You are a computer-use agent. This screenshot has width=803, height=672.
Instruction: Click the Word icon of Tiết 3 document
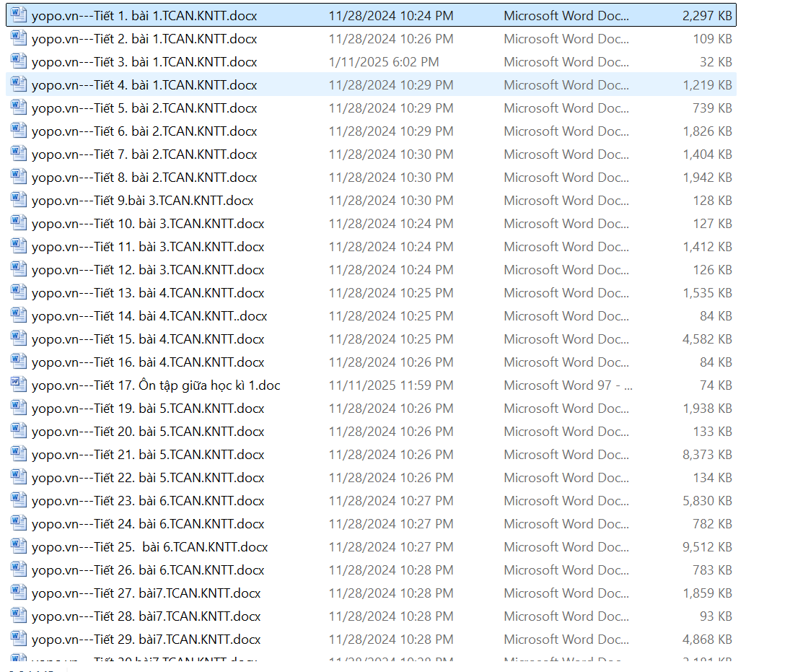pos(19,61)
